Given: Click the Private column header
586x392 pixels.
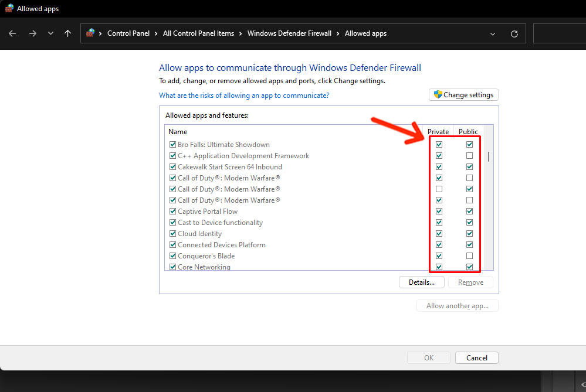Looking at the screenshot, I should coord(438,132).
